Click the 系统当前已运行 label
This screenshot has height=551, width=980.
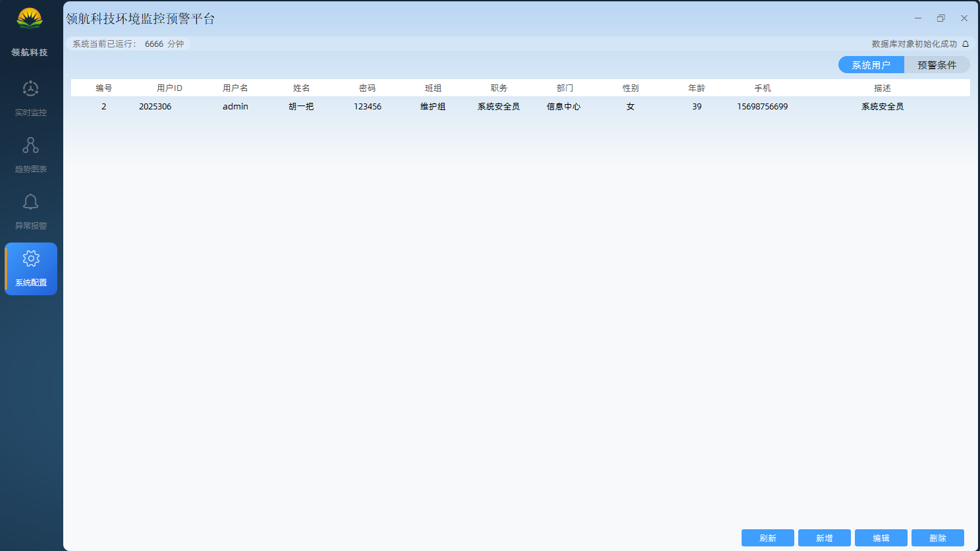point(104,44)
